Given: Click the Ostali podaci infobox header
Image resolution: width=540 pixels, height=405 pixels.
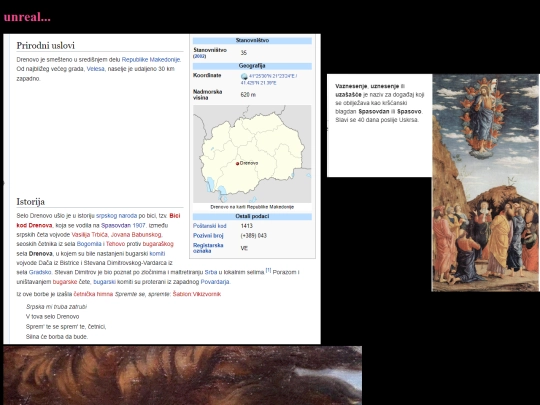Looking at the screenshot, I should (x=252, y=217).
